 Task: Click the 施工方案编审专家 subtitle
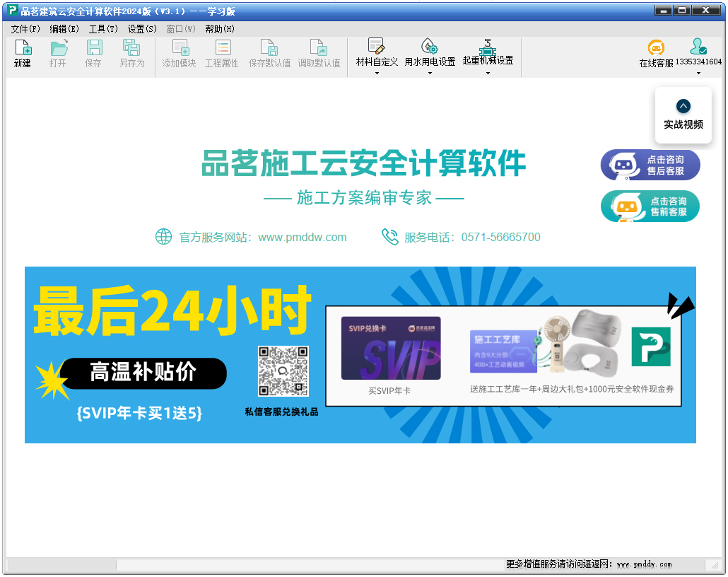click(364, 197)
